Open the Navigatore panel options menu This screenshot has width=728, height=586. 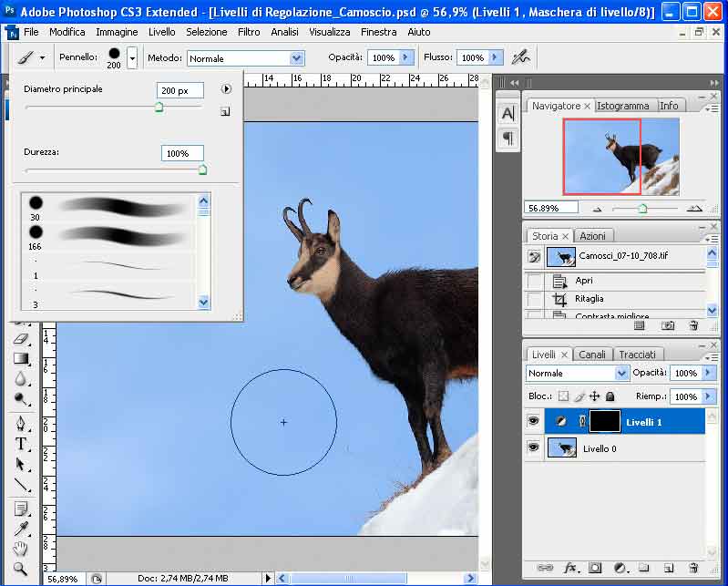click(712, 108)
